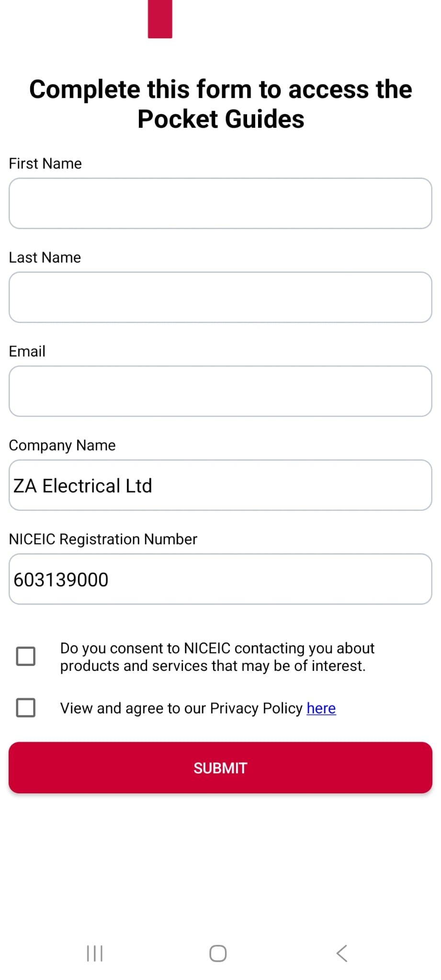The height and width of the screenshot is (980, 441).
Task: Tap the red logo banner at top
Action: pos(160,19)
